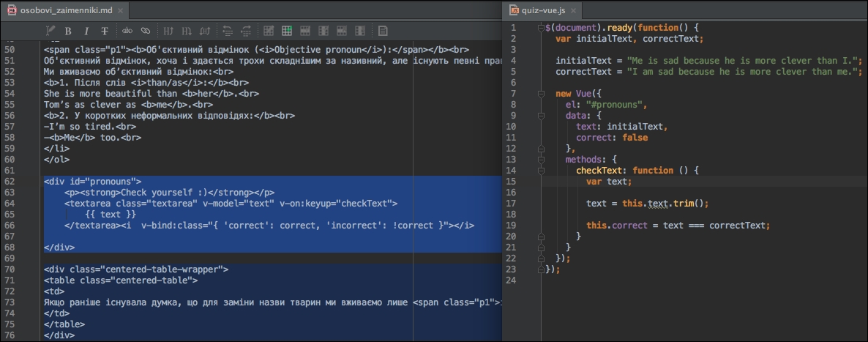Viewport: 868px width, 342px height.
Task: Click the list indent icon with right arrow
Action: 247,31
